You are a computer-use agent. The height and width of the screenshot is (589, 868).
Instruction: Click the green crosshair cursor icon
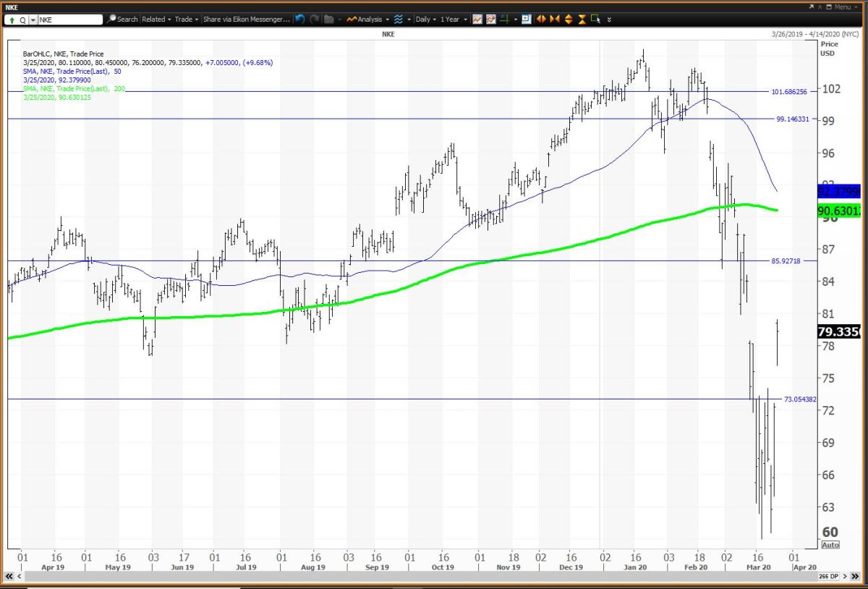pos(503,20)
